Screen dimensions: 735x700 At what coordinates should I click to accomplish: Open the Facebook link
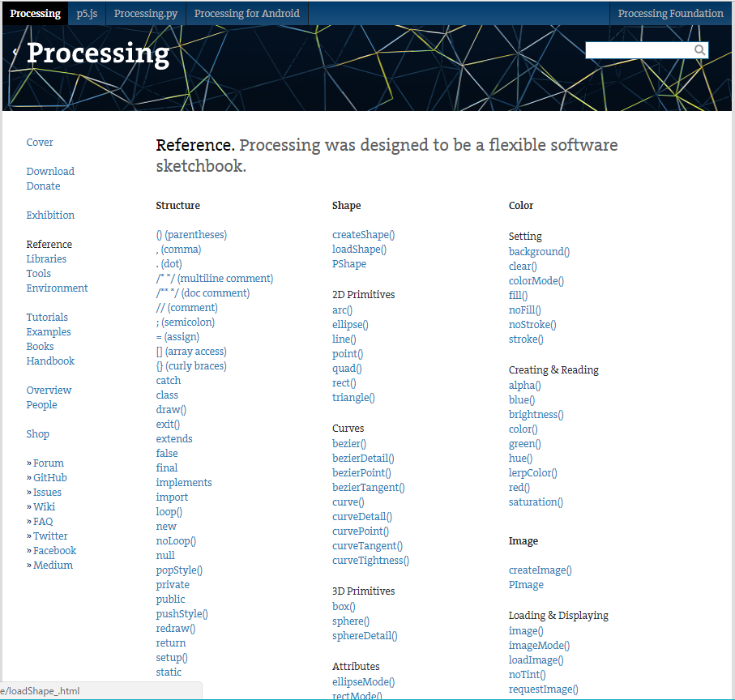54,550
